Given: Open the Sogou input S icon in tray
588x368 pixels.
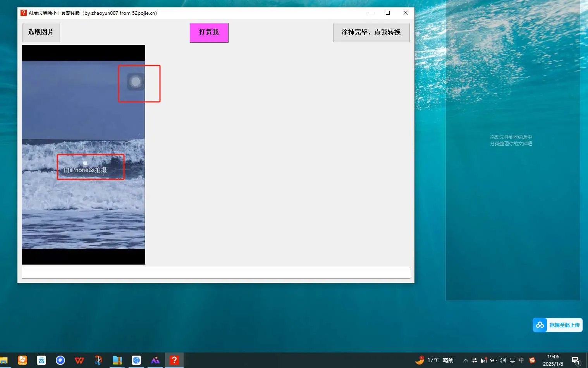Looking at the screenshot, I should coord(532,360).
